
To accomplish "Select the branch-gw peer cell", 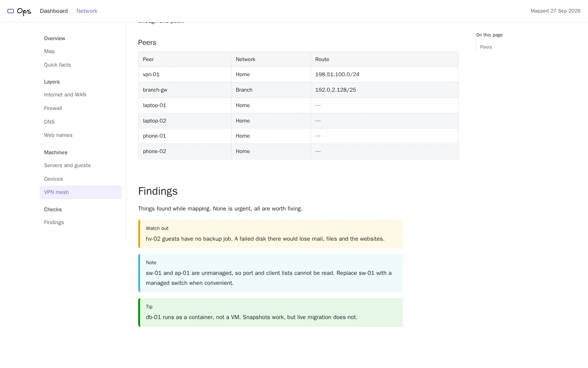I will pos(185,90).
